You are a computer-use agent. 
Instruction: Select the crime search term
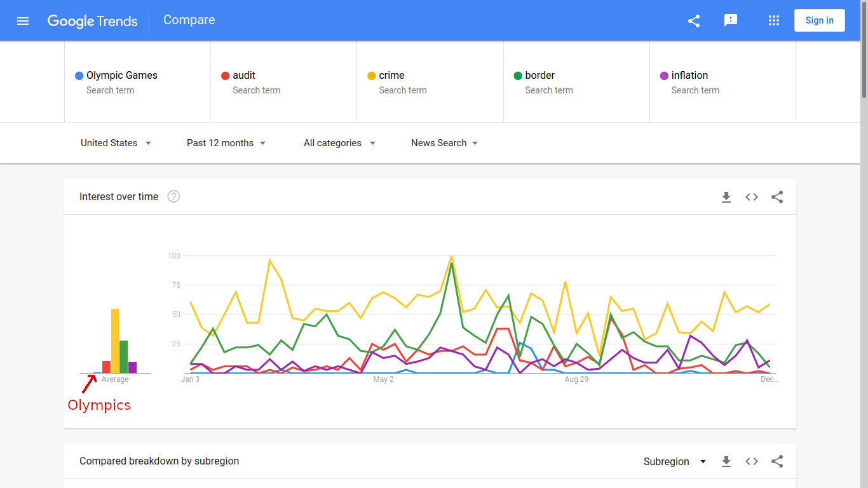tap(430, 81)
